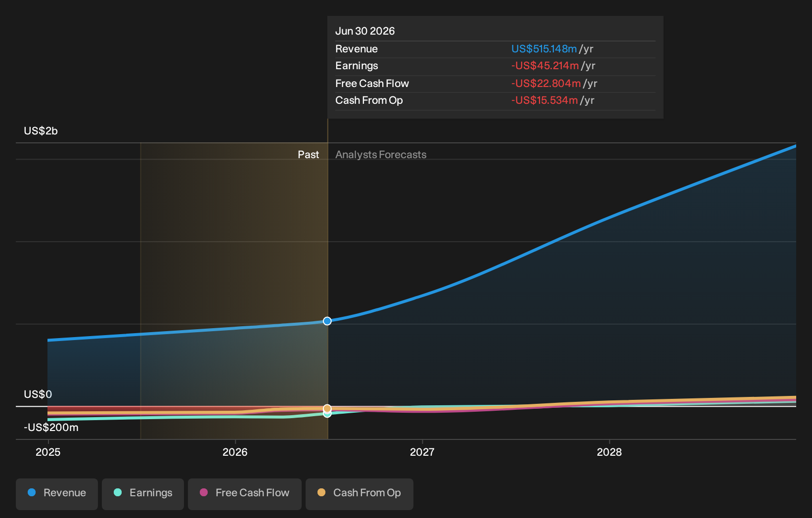The height and width of the screenshot is (518, 812).
Task: Toggle the Cash From Op legend button
Action: 360,494
